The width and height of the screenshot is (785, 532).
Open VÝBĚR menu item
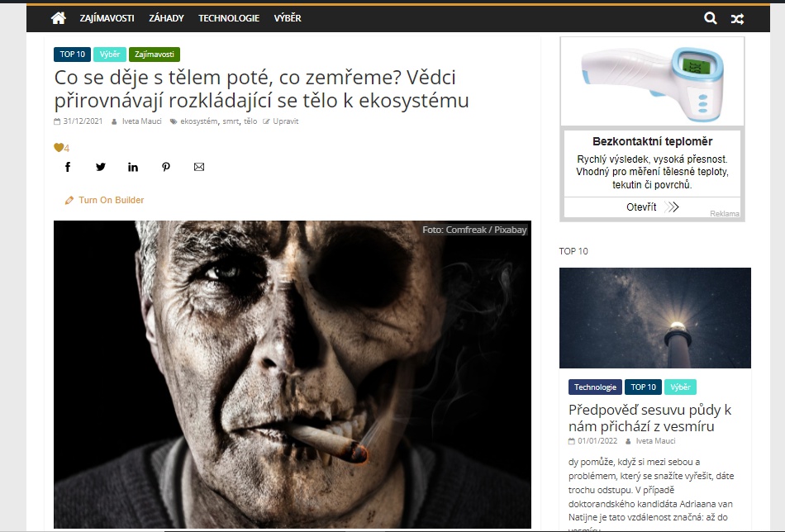[x=288, y=18]
